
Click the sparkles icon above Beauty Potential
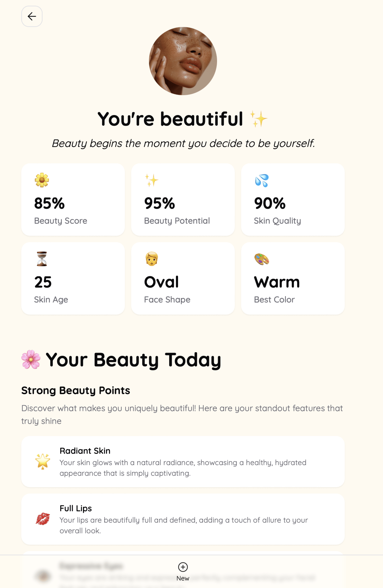[152, 180]
